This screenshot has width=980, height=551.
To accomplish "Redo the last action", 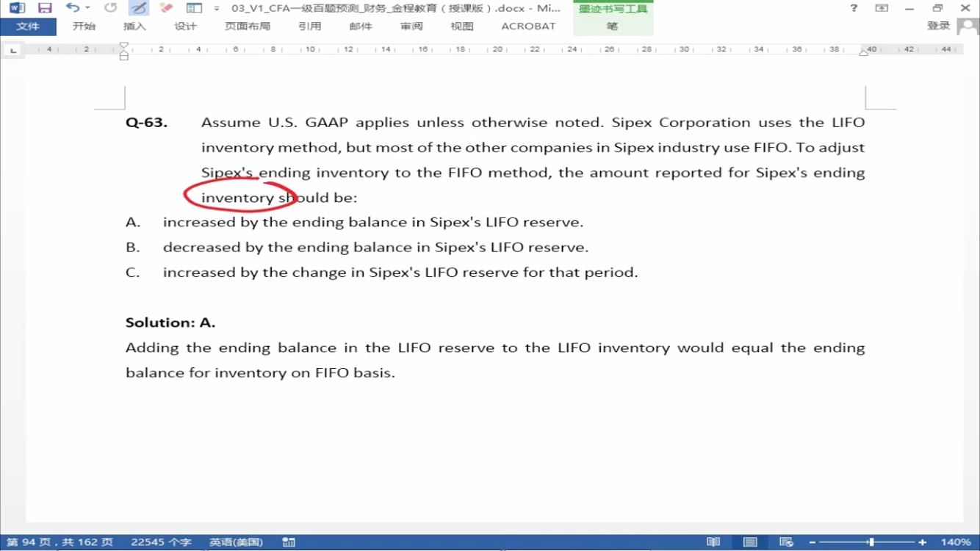I will coord(110,8).
